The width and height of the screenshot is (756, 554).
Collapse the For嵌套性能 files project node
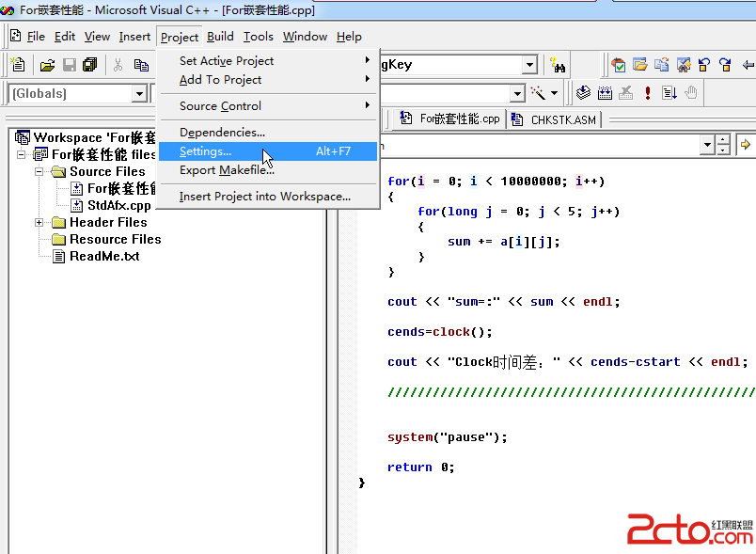pyautogui.click(x=22, y=155)
